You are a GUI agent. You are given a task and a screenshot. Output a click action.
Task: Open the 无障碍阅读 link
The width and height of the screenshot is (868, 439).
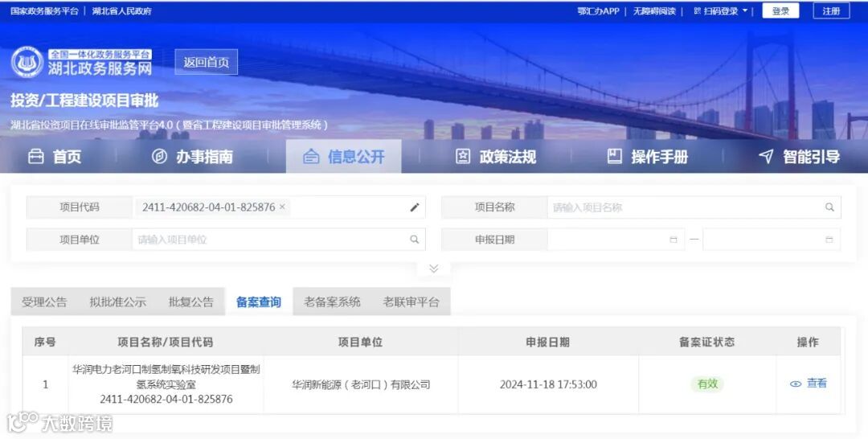(x=654, y=10)
